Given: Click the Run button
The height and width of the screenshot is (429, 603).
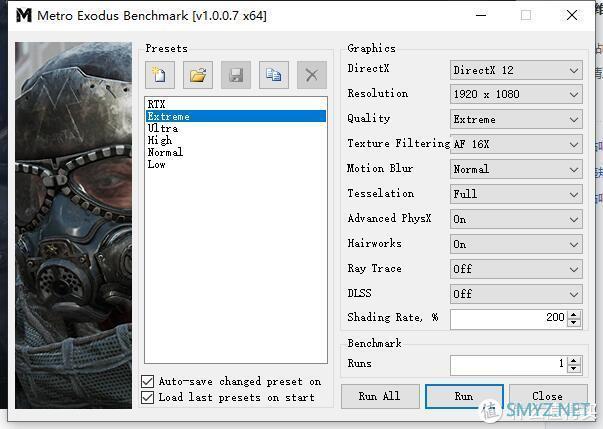Looking at the screenshot, I should pos(464,396).
